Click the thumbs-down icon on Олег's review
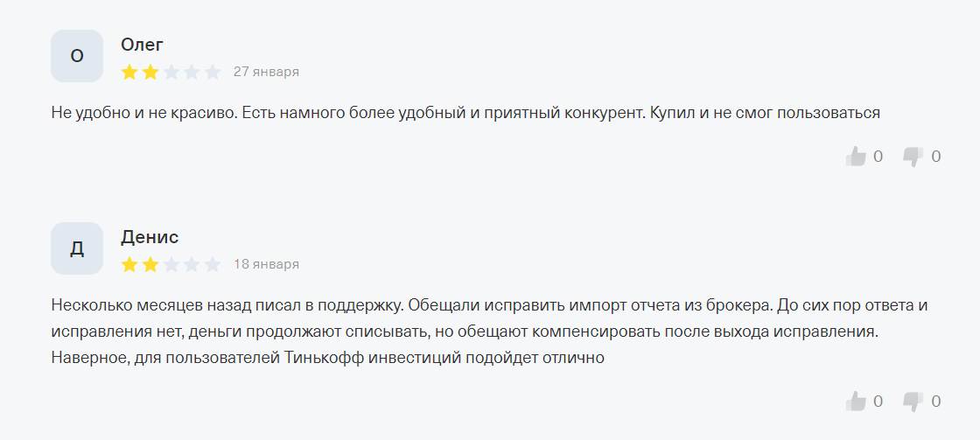980x440 pixels. 913,157
